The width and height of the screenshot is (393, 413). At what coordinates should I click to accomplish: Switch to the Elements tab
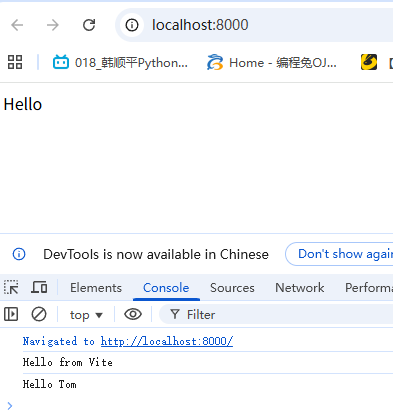click(x=96, y=288)
